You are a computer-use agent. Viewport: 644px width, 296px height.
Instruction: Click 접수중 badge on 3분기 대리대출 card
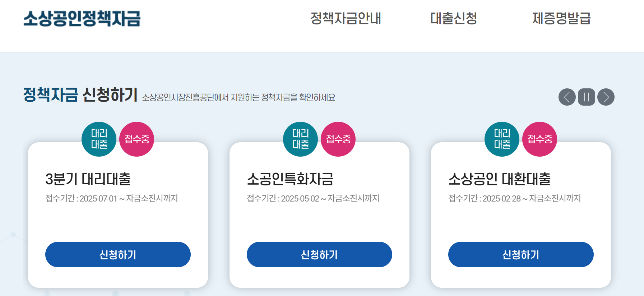pyautogui.click(x=136, y=139)
